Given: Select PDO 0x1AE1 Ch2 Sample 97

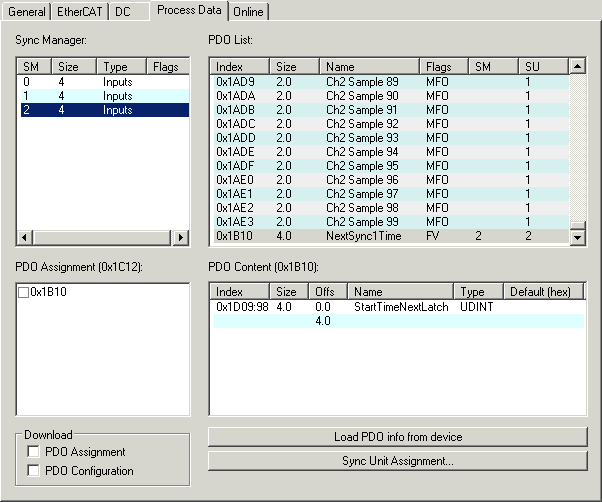Looking at the screenshot, I should pos(391,194).
